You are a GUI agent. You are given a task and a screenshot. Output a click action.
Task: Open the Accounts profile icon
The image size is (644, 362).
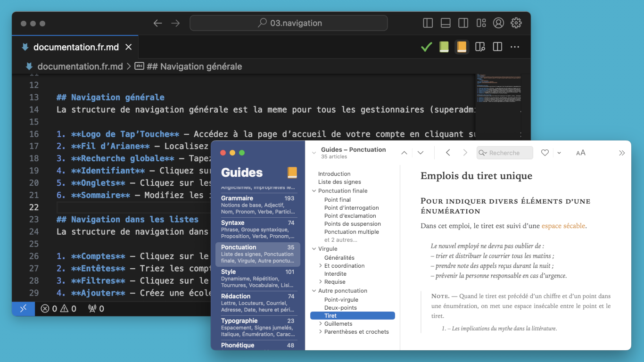pyautogui.click(x=498, y=23)
